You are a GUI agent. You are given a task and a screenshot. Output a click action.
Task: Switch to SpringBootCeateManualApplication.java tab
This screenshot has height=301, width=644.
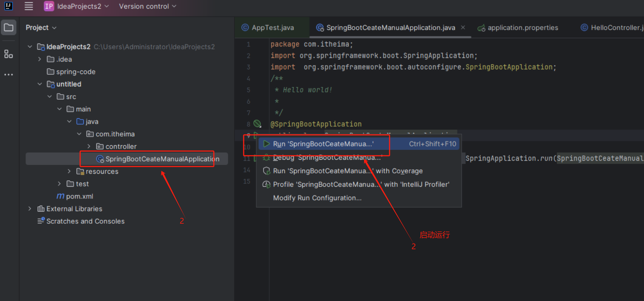pyautogui.click(x=390, y=28)
